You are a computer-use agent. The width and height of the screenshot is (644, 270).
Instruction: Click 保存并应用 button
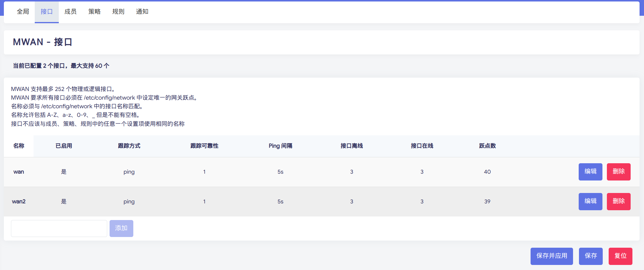[552, 256]
